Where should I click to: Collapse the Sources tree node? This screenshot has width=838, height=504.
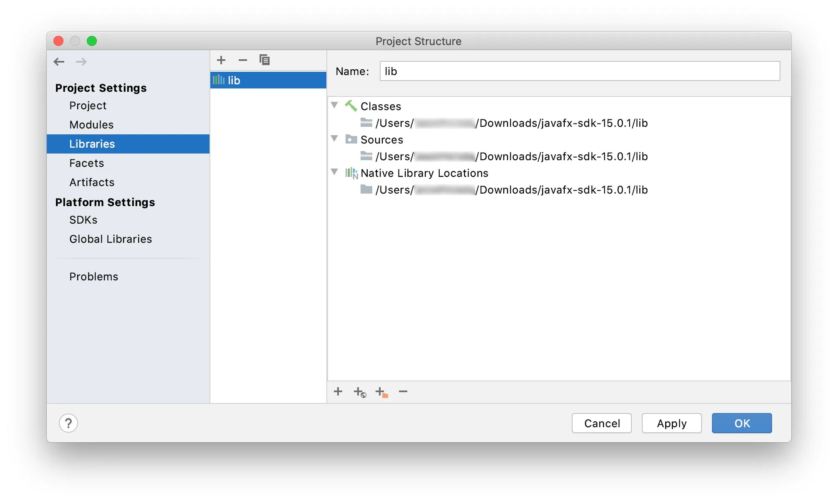click(x=334, y=139)
